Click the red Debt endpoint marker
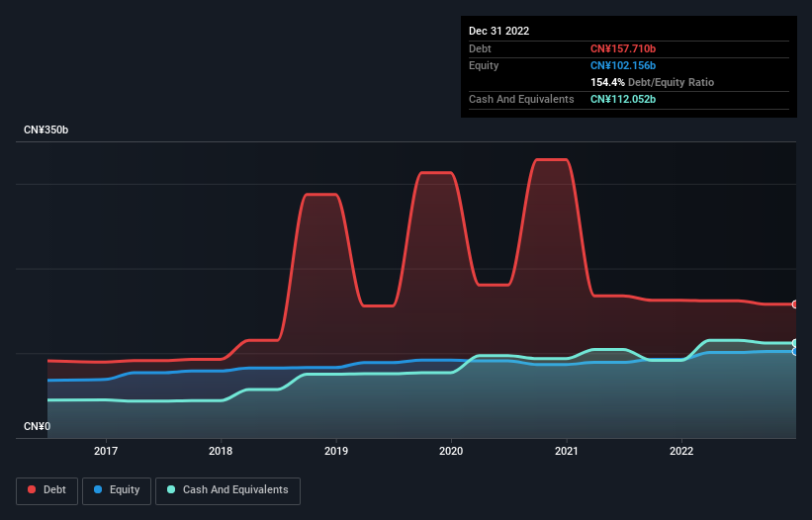 (795, 304)
